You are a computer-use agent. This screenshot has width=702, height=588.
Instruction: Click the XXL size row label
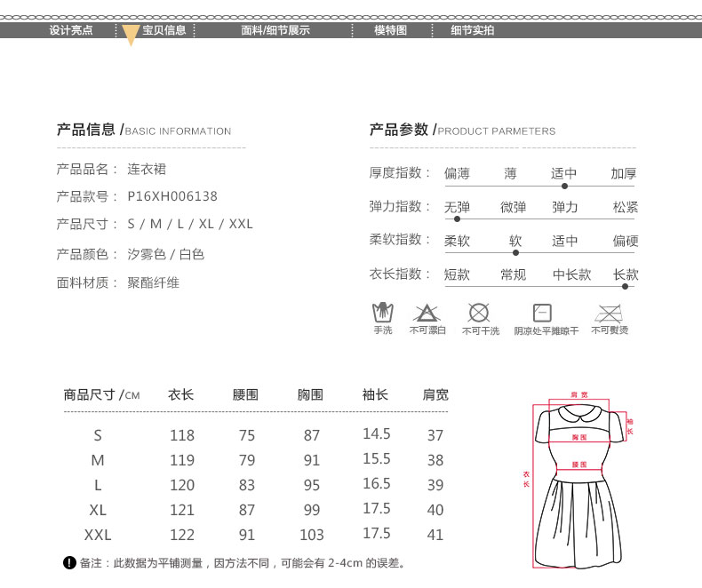(x=98, y=535)
